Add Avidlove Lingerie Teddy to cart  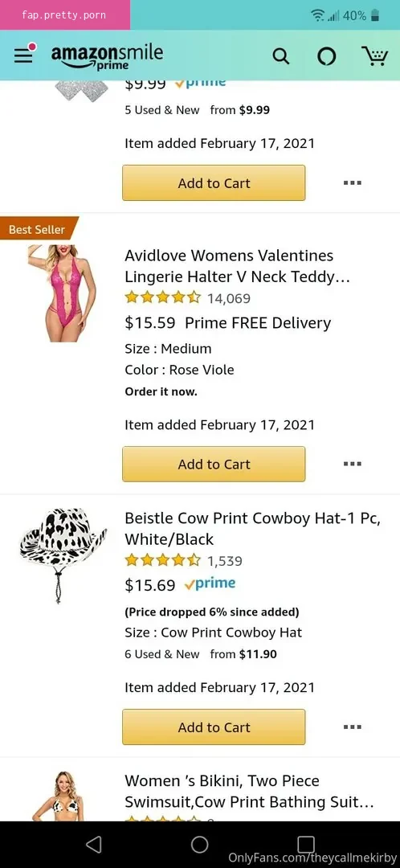click(x=214, y=464)
